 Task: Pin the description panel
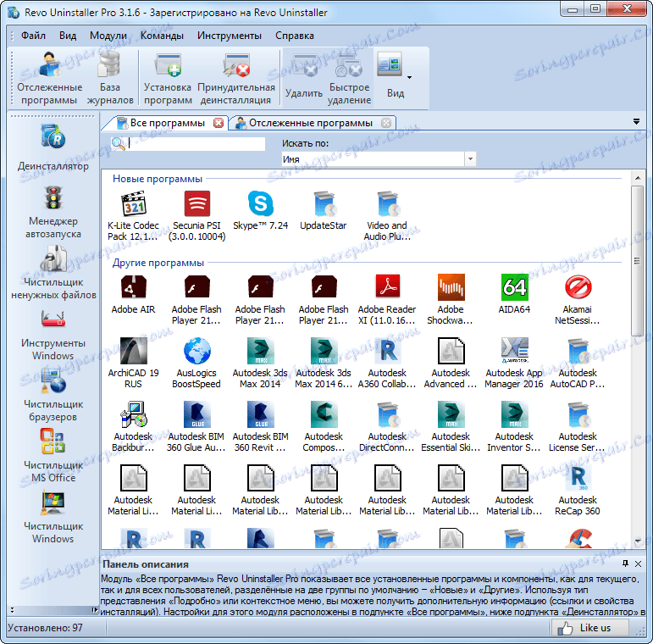625,563
